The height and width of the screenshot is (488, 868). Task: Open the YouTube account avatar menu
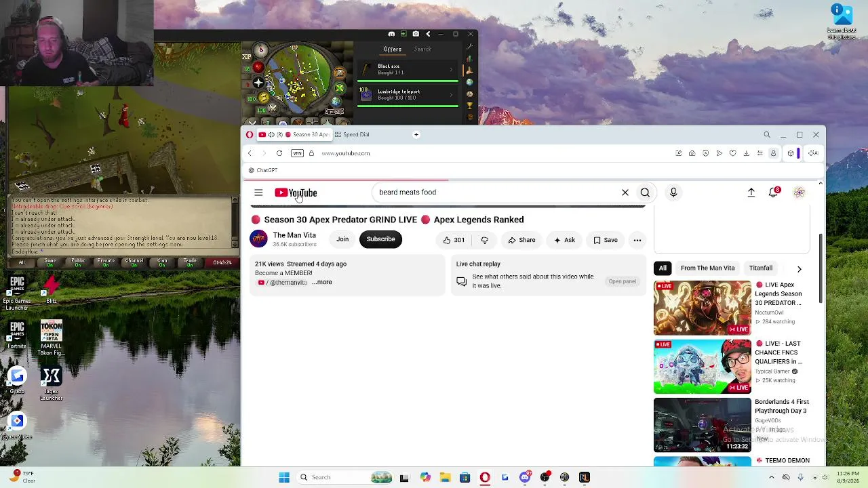point(800,192)
